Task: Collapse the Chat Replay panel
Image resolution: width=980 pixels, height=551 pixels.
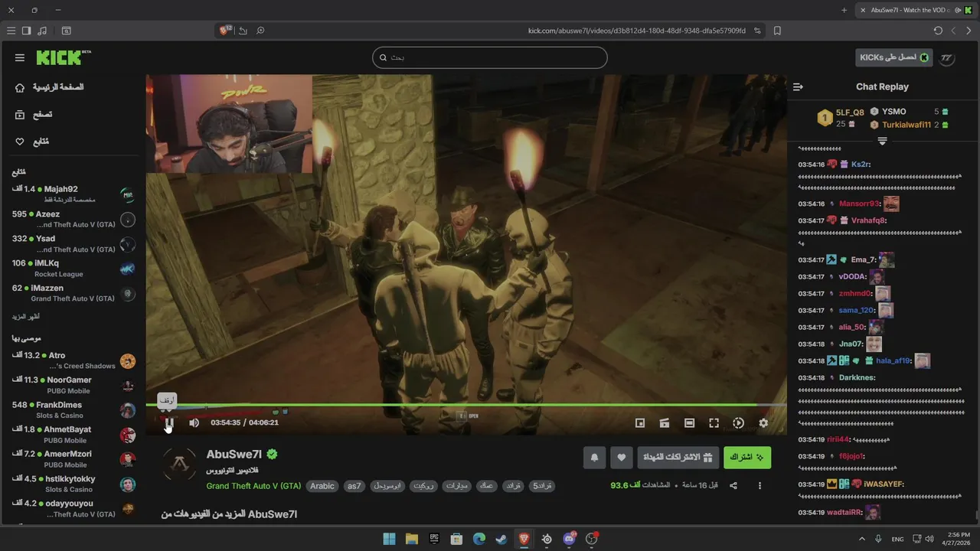Action: [798, 86]
